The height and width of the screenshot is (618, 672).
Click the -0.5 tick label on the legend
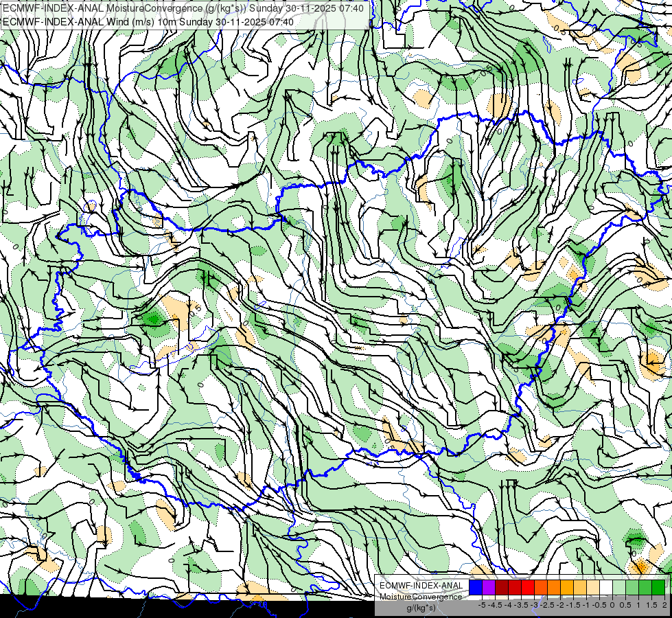(599, 605)
